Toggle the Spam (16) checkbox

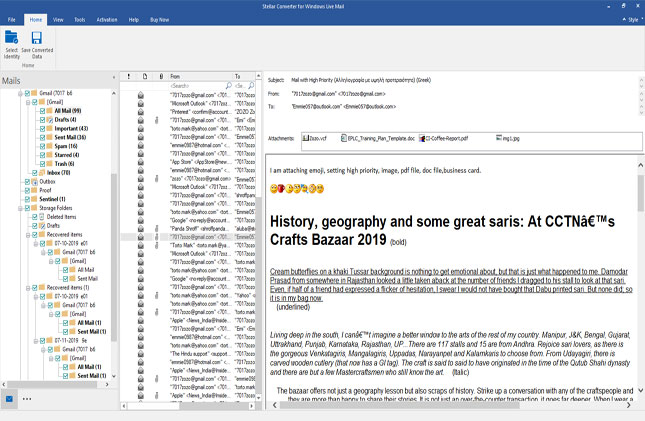pos(42,146)
